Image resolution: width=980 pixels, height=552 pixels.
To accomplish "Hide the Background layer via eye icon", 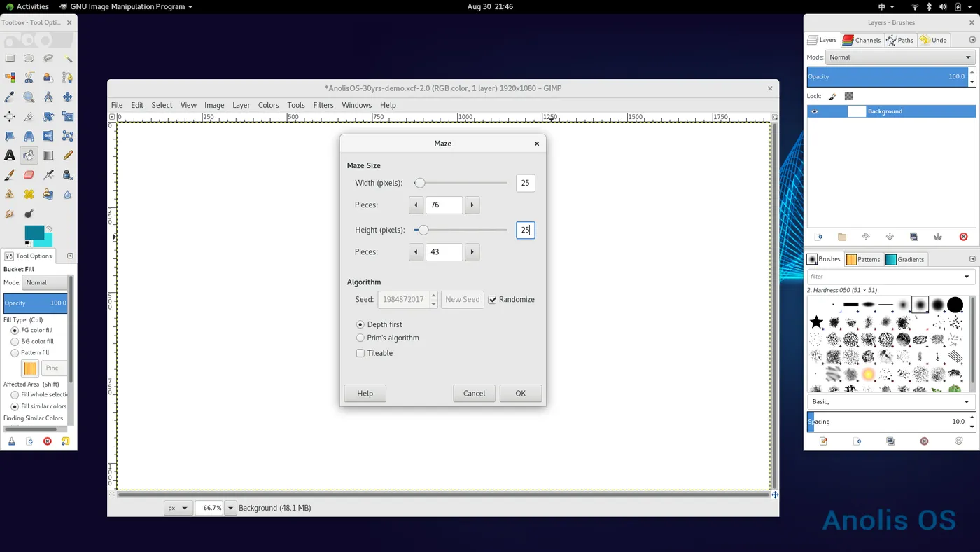I will [814, 111].
